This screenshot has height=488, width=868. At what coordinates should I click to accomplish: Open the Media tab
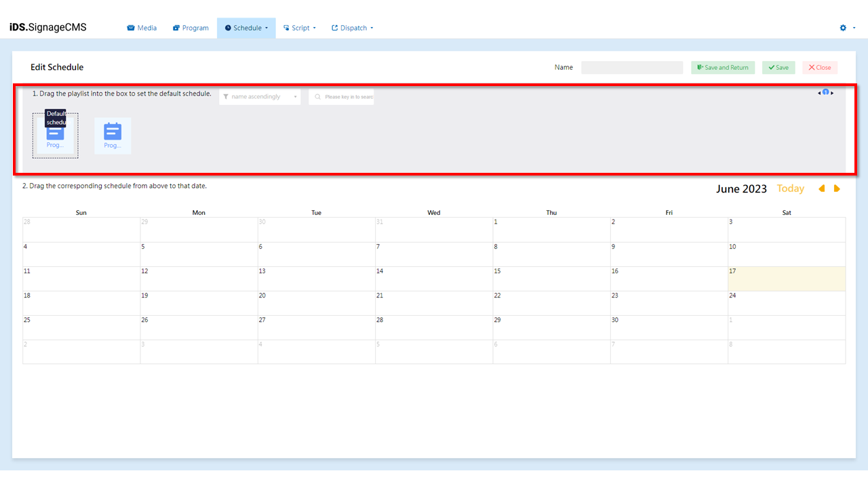pos(142,28)
